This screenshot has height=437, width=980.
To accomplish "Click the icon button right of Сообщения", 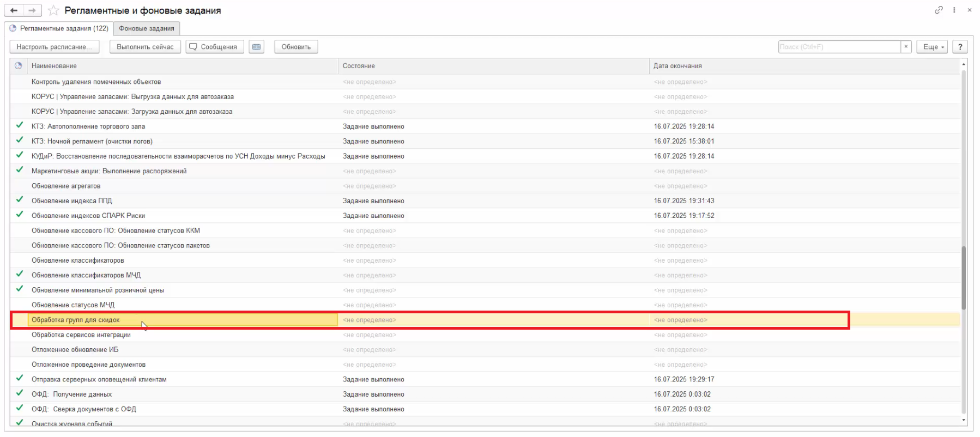I will click(x=256, y=47).
